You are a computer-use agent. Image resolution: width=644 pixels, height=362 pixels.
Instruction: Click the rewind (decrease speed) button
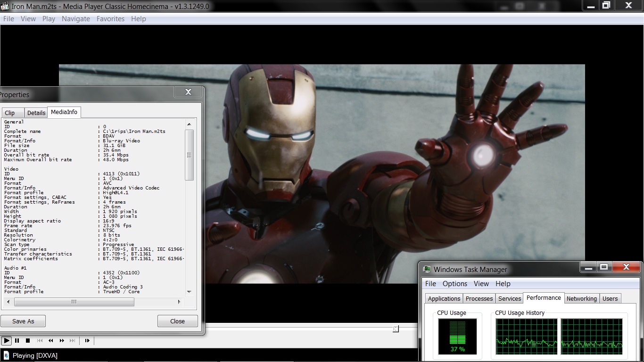[51, 340]
